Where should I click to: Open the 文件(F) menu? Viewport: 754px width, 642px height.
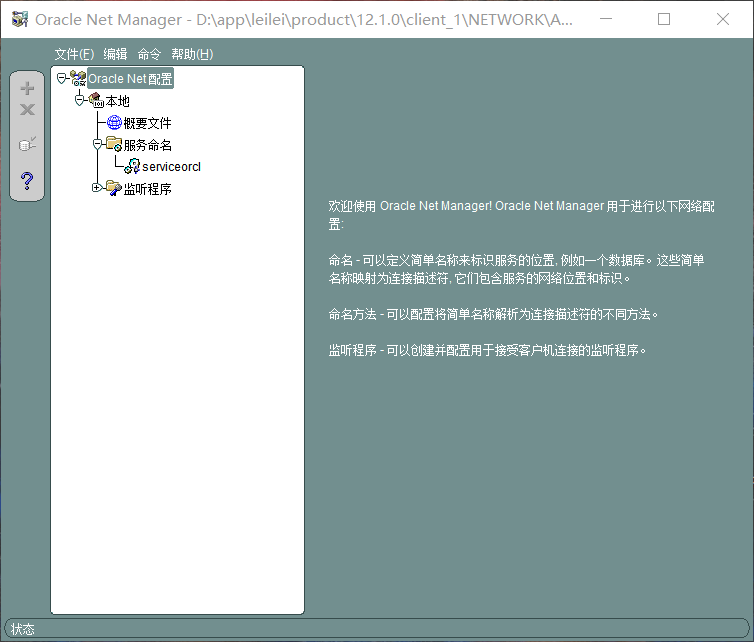(74, 54)
